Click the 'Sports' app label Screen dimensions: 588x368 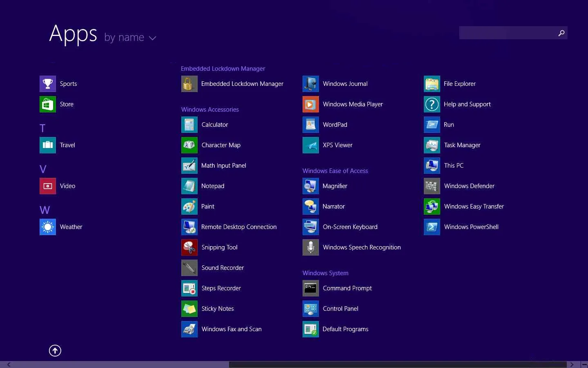68,84
